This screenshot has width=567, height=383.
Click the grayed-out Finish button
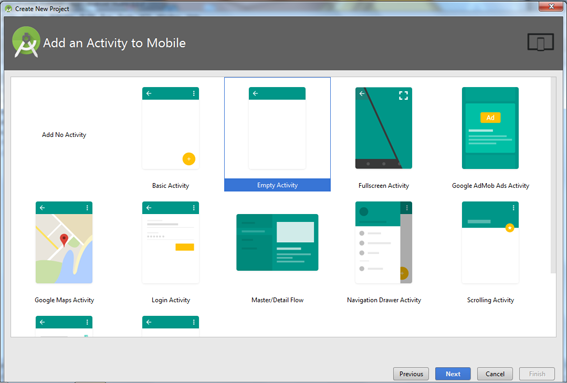click(537, 374)
